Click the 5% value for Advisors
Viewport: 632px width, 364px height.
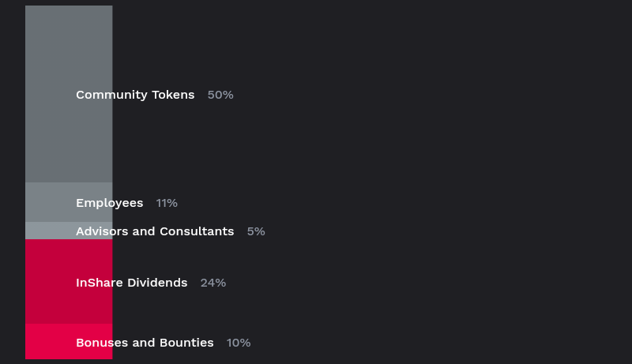[x=256, y=231]
